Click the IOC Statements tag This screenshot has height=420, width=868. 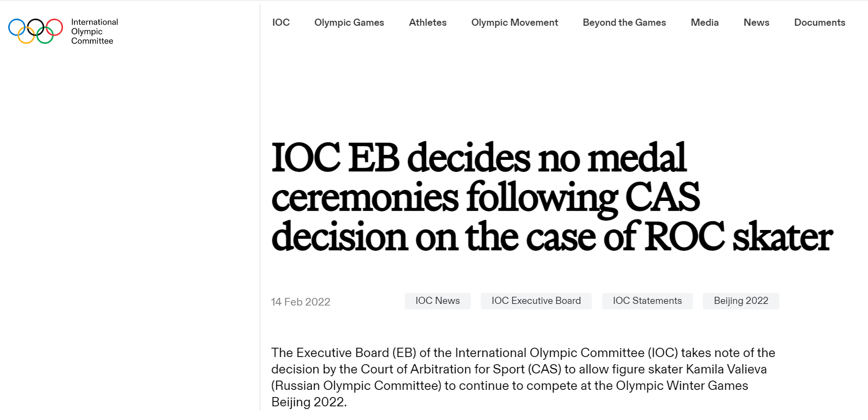coord(647,301)
